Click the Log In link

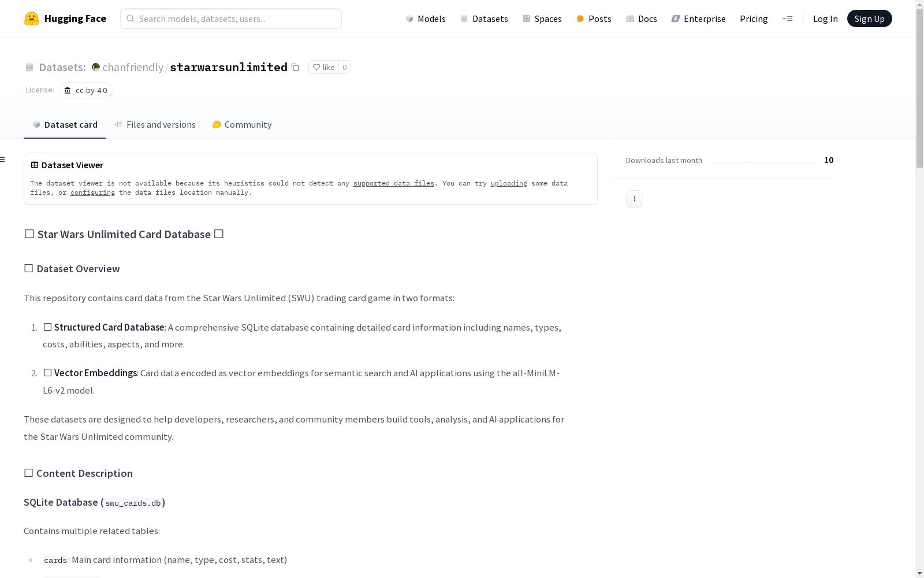point(825,18)
